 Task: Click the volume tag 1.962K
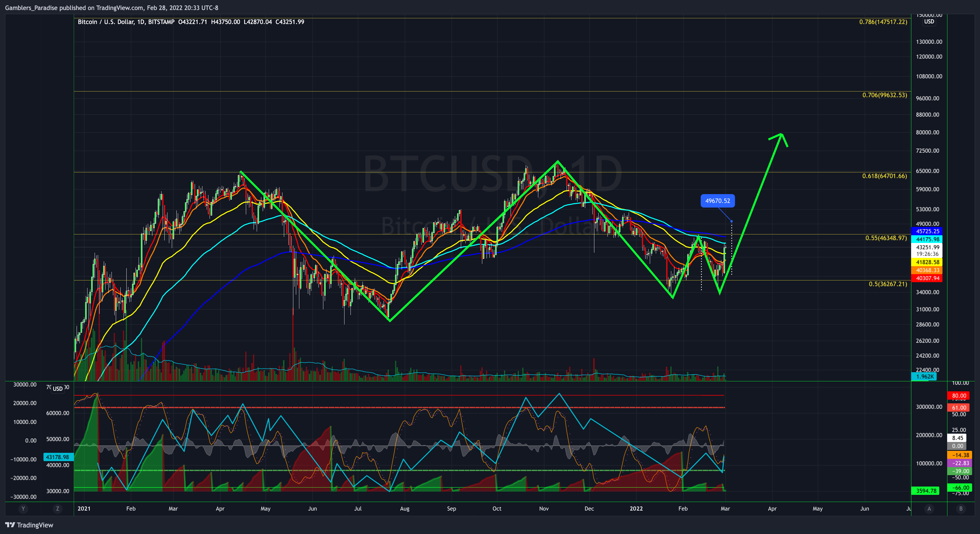pos(925,376)
